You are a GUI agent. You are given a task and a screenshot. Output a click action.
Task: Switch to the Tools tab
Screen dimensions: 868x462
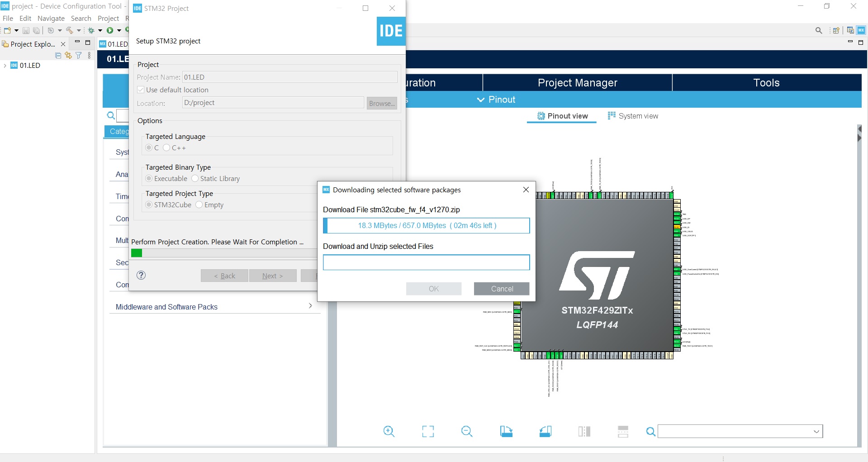click(x=767, y=83)
